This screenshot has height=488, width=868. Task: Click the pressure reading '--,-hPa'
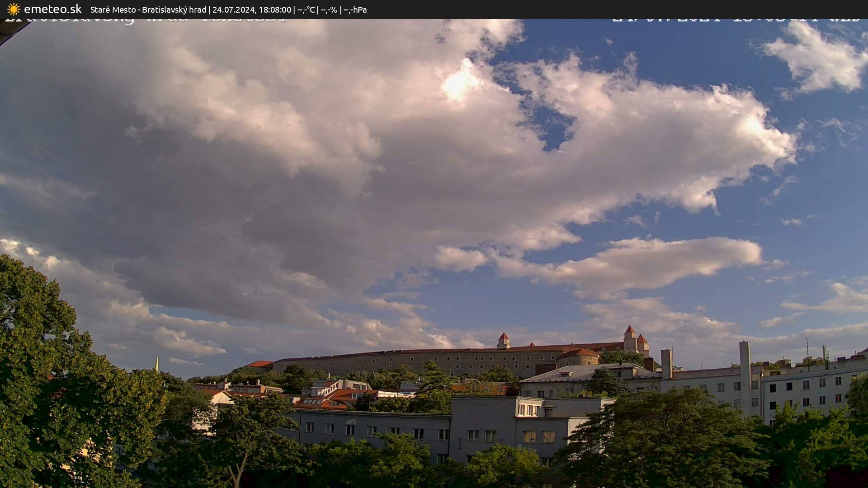click(355, 10)
